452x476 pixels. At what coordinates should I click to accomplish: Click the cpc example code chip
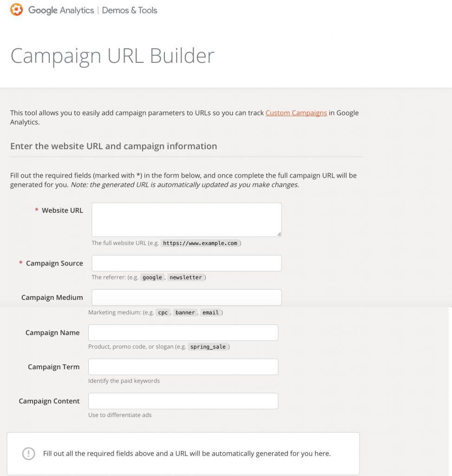click(x=163, y=313)
